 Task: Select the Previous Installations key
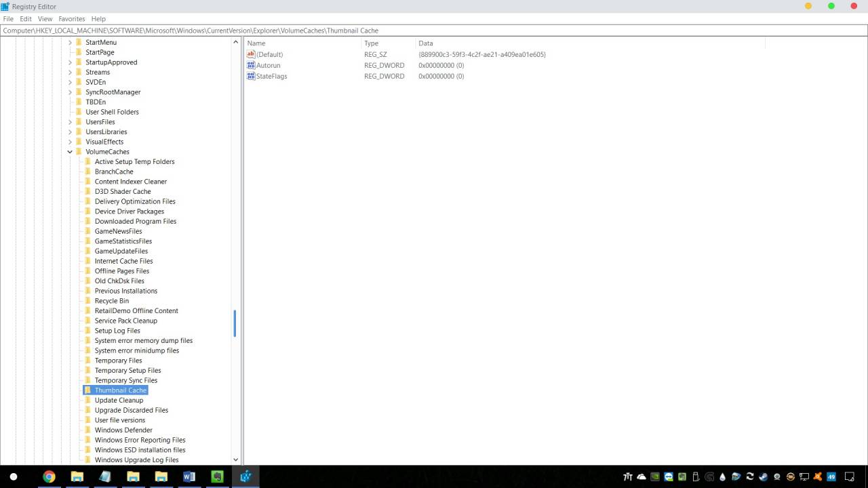click(x=125, y=291)
